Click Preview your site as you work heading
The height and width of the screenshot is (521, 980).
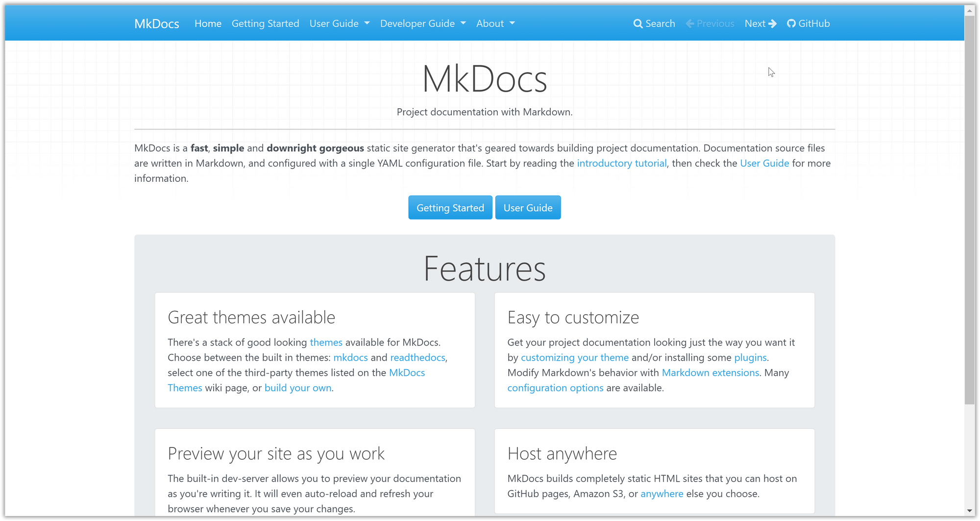pos(276,453)
